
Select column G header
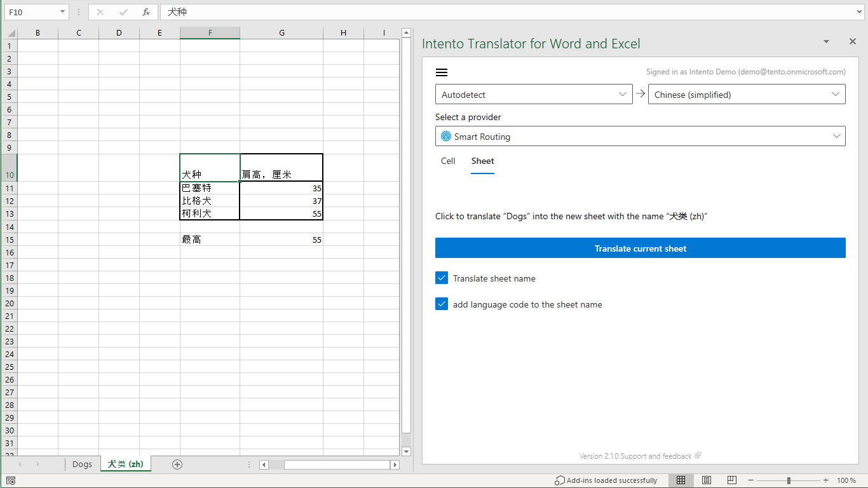pos(281,33)
